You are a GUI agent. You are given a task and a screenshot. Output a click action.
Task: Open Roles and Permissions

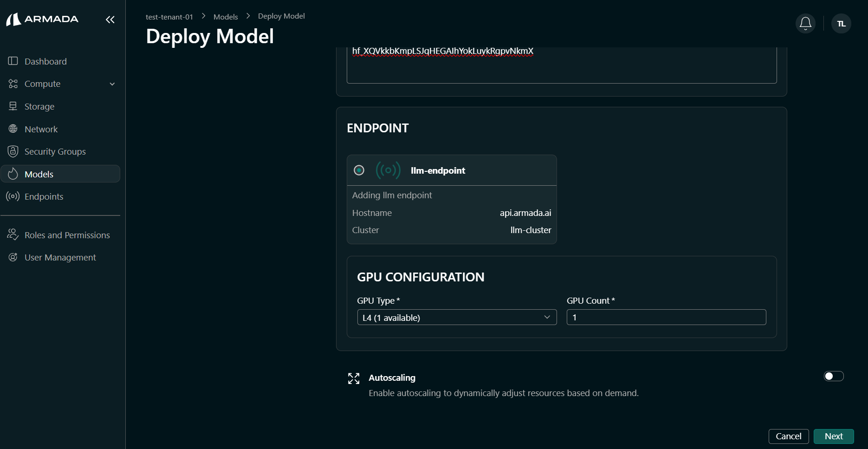pos(67,235)
